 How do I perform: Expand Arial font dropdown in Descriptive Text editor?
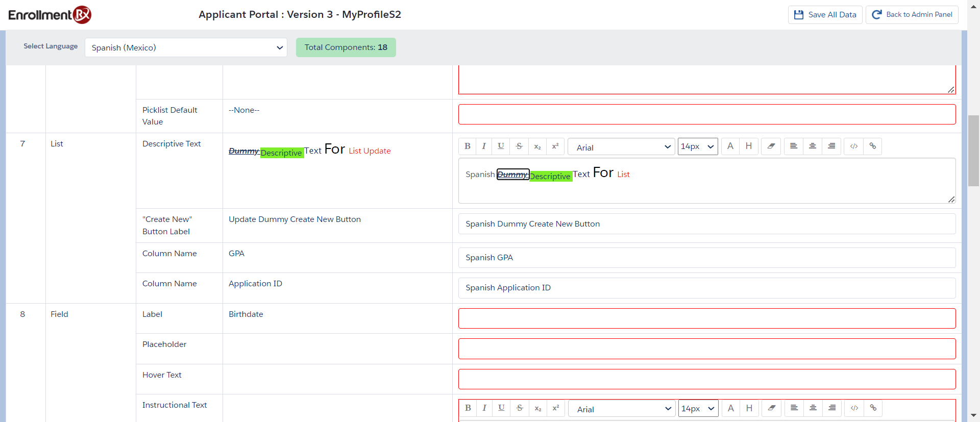tap(621, 147)
